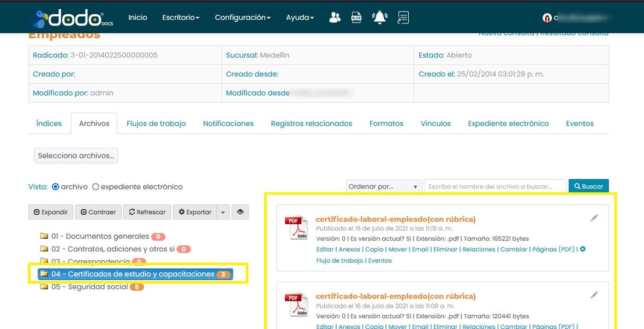The width and height of the screenshot is (644, 329).
Task: Click the document list icon in navbar
Action: (x=403, y=17)
